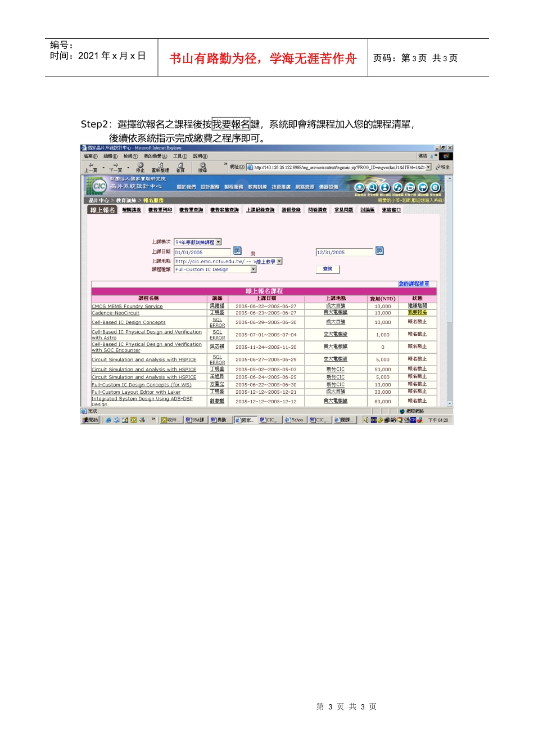The height and width of the screenshot is (756, 534).
Task: Click the third round header icon (person)
Action: point(384,187)
